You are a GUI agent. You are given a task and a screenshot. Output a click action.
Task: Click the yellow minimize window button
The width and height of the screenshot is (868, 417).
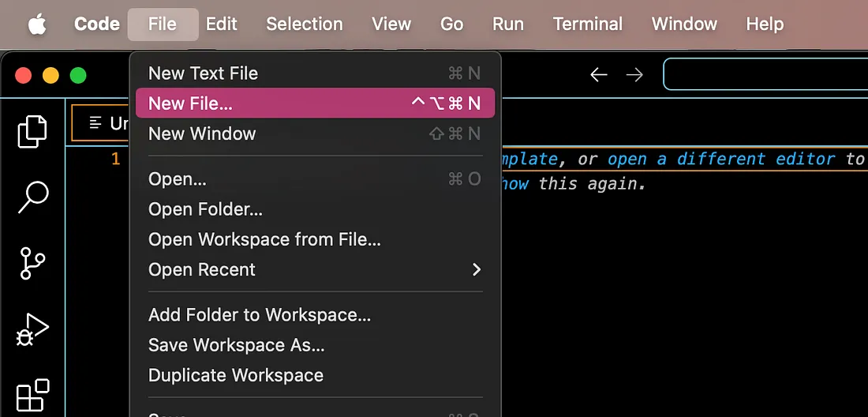tap(51, 75)
